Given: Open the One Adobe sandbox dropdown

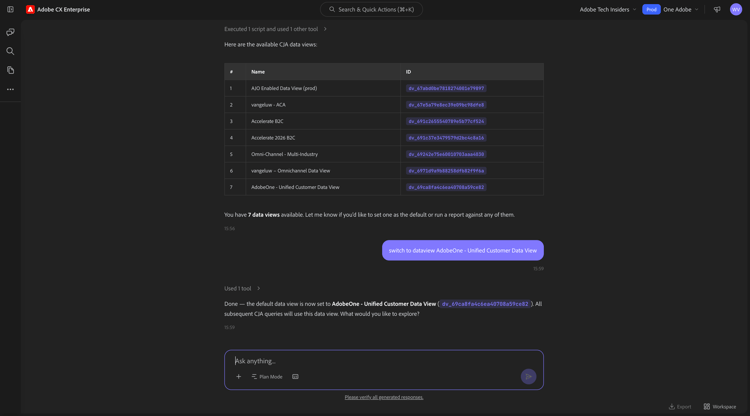Looking at the screenshot, I should [x=681, y=9].
